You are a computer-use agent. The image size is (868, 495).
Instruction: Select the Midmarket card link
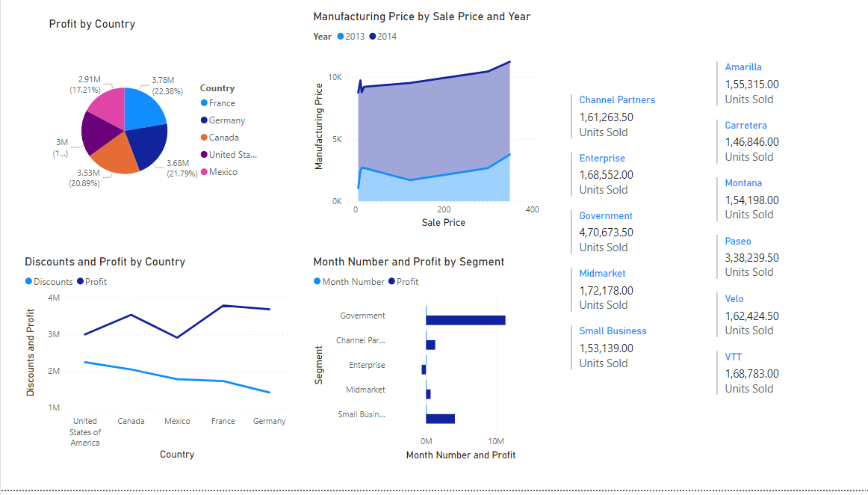tap(602, 273)
